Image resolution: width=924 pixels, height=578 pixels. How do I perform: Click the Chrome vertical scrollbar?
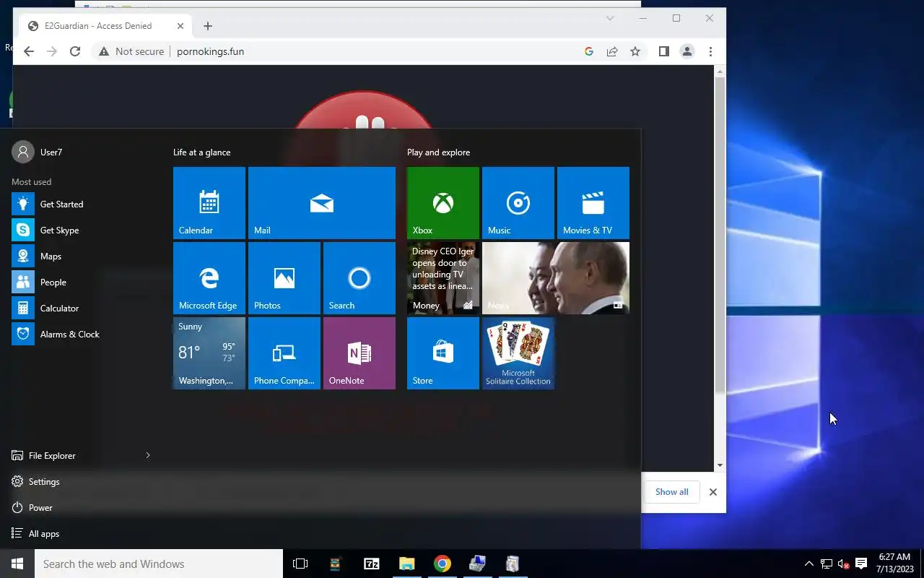coord(720,235)
